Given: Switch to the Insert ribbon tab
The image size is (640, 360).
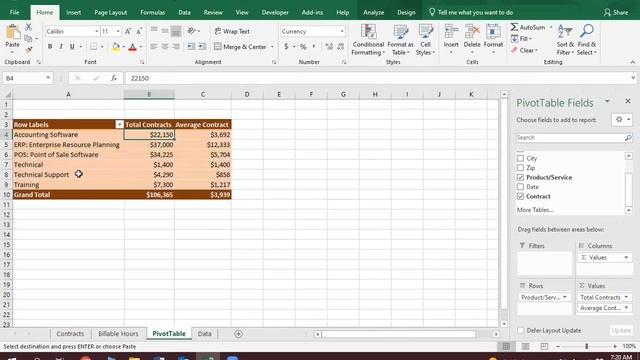Looking at the screenshot, I should (x=73, y=12).
